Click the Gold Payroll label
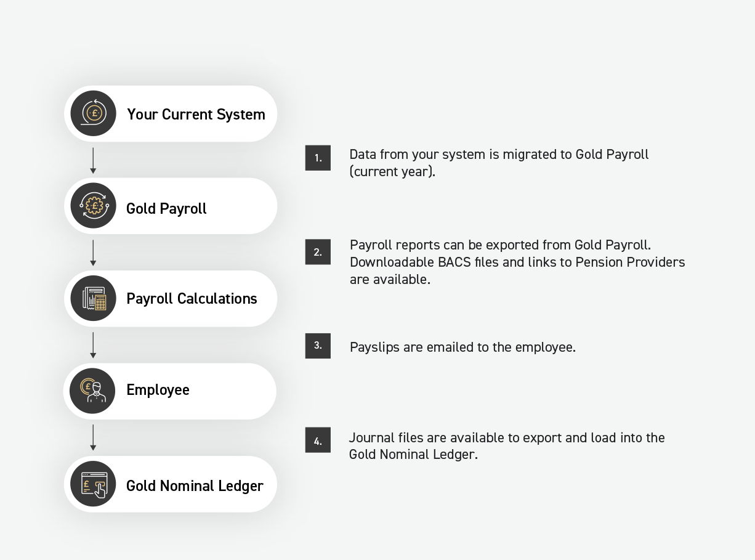Viewport: 755px width, 560px height. [x=166, y=208]
